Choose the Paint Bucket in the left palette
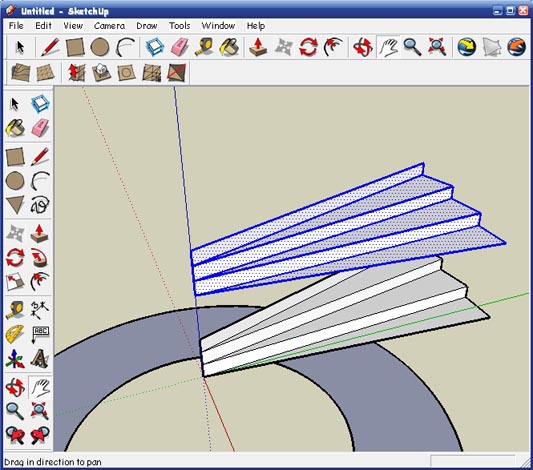Image resolution: width=533 pixels, height=470 pixels. point(15,128)
